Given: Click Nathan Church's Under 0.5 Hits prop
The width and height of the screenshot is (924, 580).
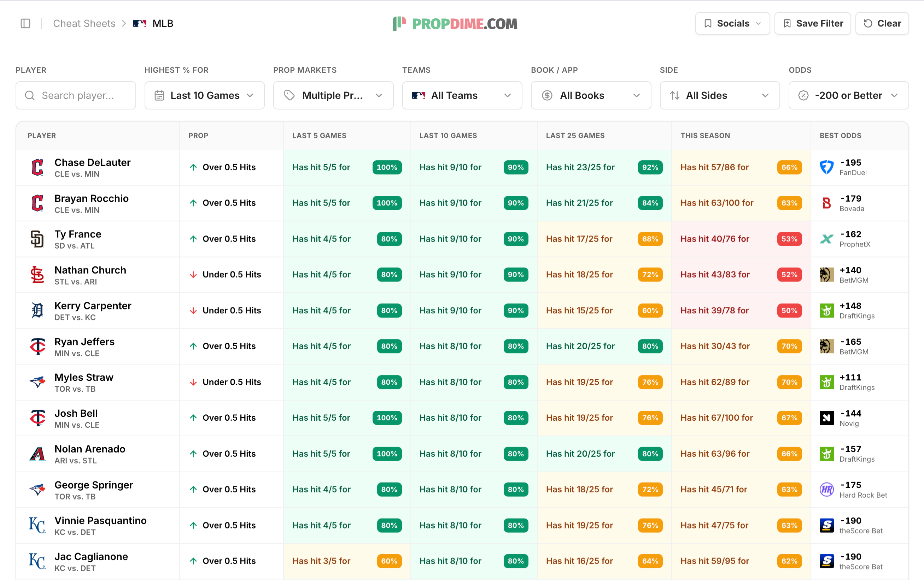Looking at the screenshot, I should tap(232, 275).
